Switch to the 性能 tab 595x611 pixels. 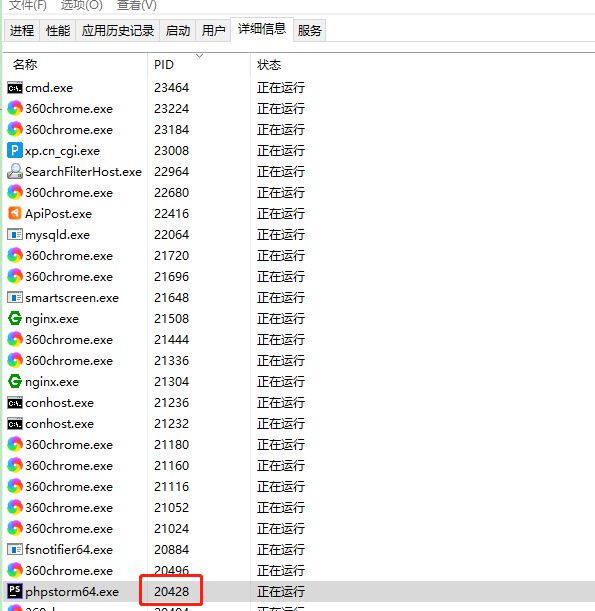tap(58, 30)
